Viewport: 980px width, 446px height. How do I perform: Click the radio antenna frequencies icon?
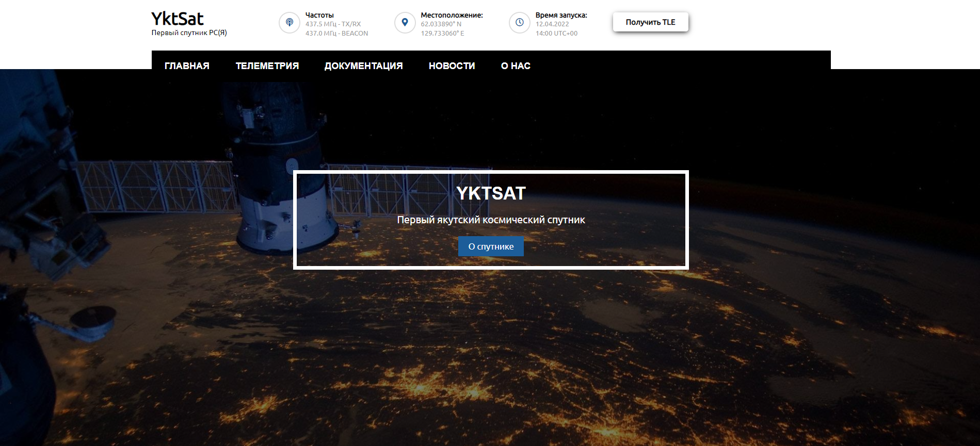(x=290, y=23)
